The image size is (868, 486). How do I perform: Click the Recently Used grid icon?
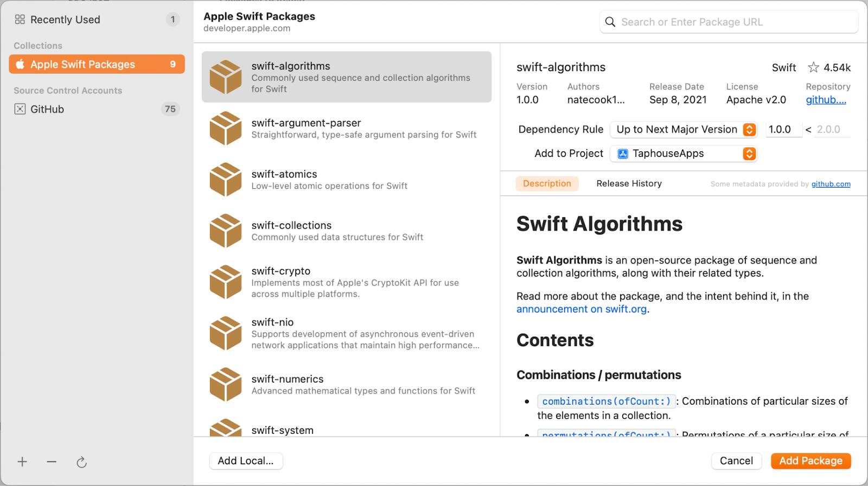coord(20,20)
